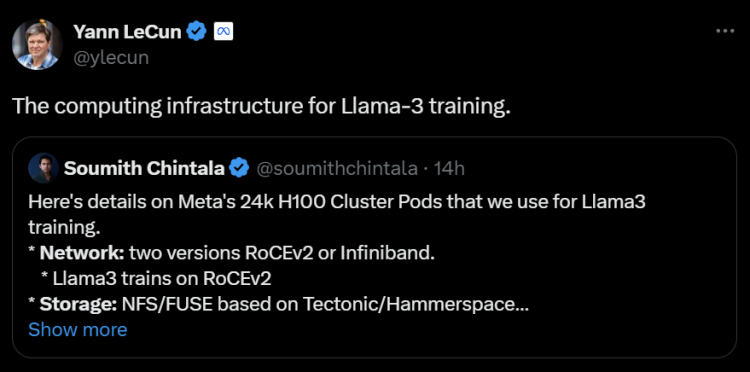Expand quoted post with Show more
Screen dimensions: 750x372
(78, 329)
